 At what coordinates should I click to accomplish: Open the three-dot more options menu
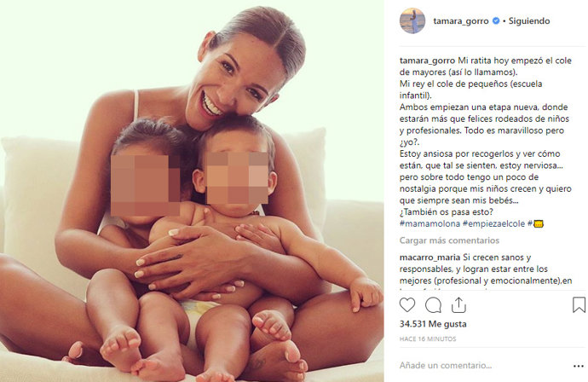coord(578,366)
